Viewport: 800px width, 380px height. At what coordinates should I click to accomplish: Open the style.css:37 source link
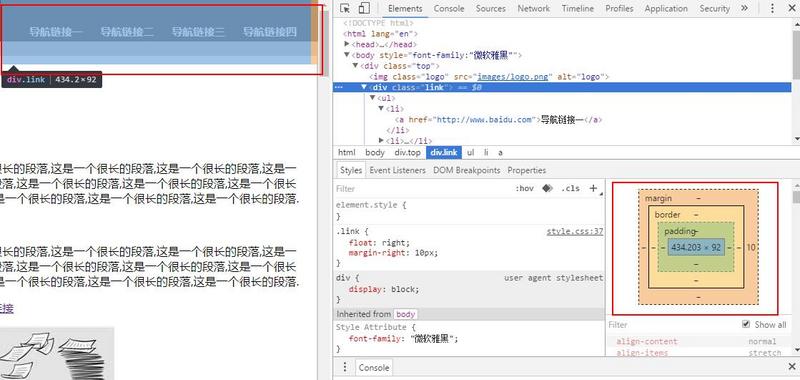[574, 232]
